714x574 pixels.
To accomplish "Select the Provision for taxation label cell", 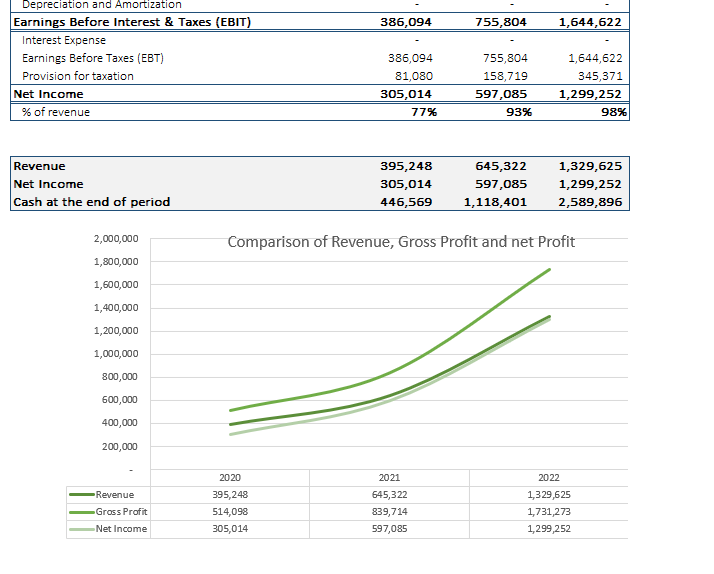I will point(78,76).
